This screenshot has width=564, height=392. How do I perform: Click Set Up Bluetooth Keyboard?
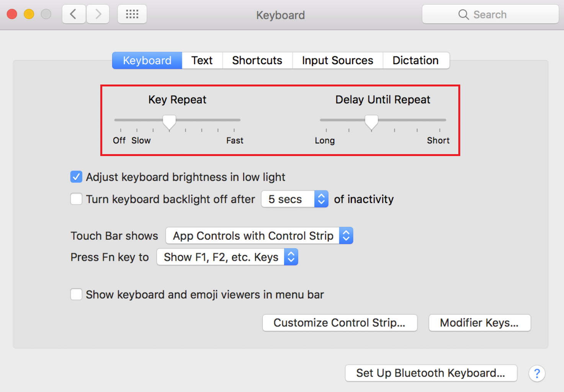(x=431, y=373)
